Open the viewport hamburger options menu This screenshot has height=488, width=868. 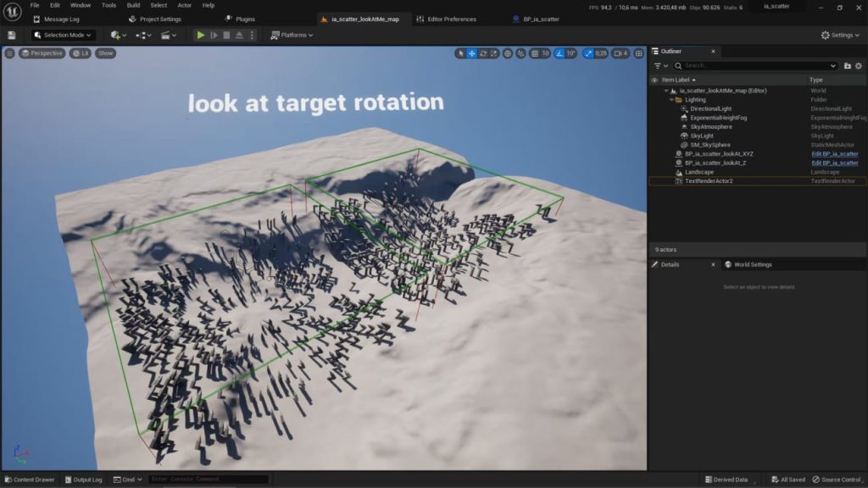(x=9, y=53)
